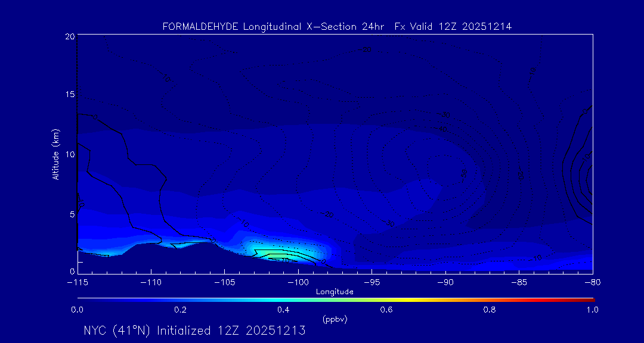Click the 5 km altitude tick label

71,213
